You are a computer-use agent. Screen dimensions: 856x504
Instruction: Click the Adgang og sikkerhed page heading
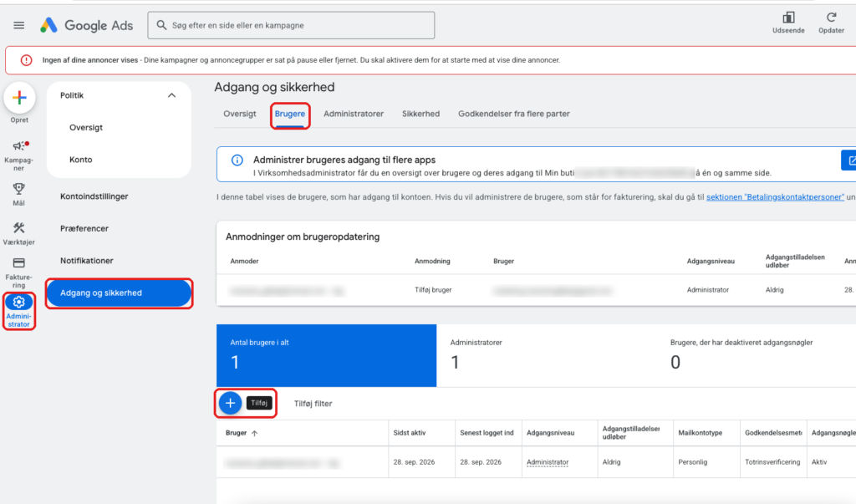tap(274, 88)
